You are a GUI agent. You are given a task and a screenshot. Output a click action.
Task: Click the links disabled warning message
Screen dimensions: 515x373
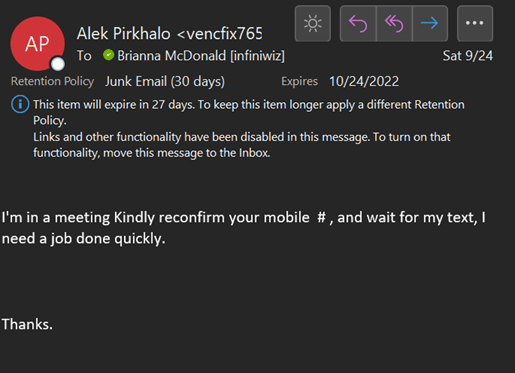pos(242,145)
